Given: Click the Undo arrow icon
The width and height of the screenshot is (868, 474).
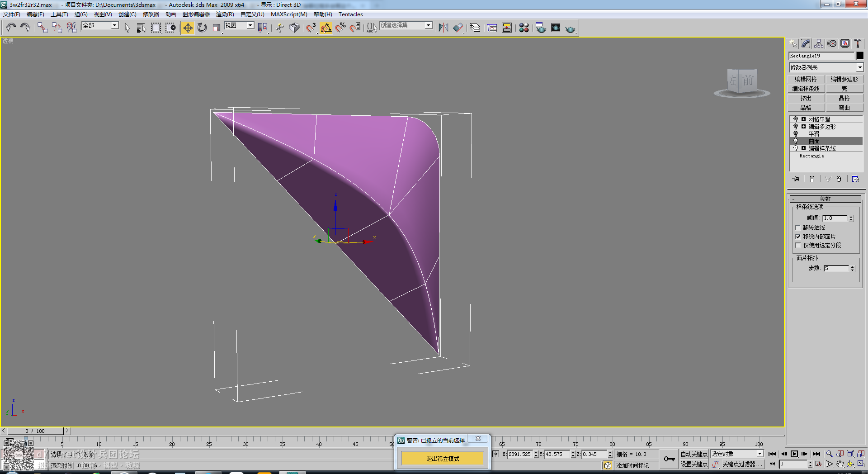Looking at the screenshot, I should 11,28.
